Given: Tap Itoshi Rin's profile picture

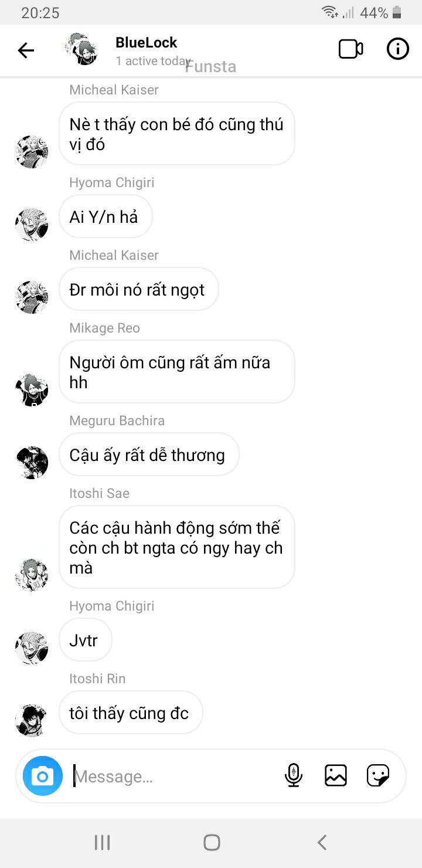Looking at the screenshot, I should click(x=32, y=721).
